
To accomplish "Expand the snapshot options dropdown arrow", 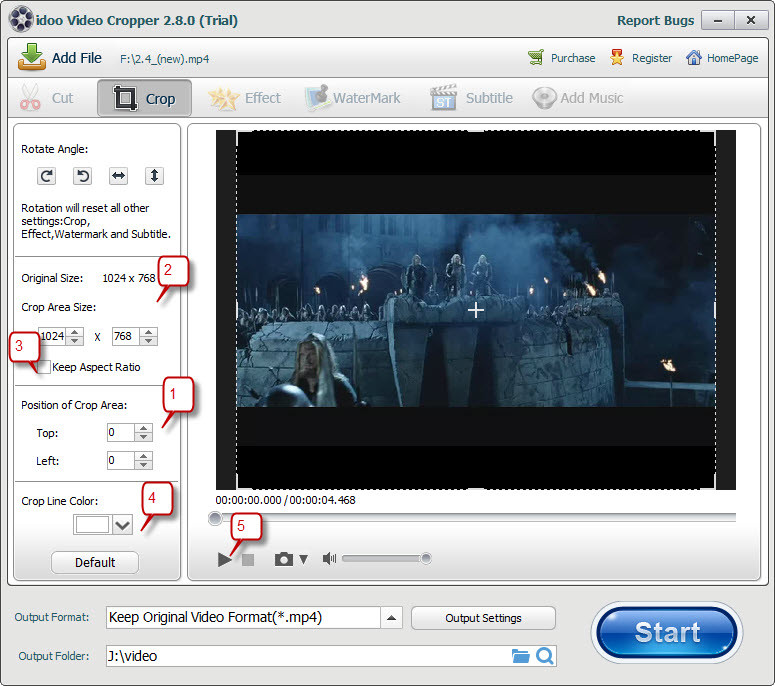I will point(303,559).
